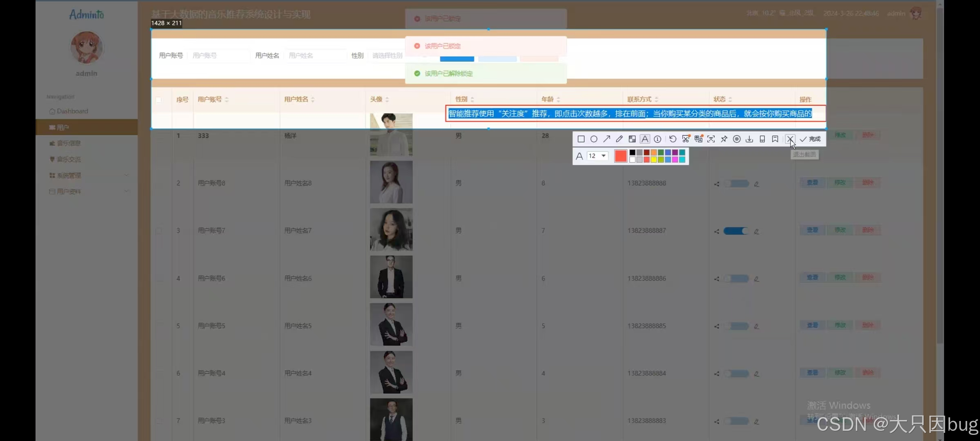Toggle status switch for 用户账号7
Viewport: 980px width, 441px height.
[736, 231]
